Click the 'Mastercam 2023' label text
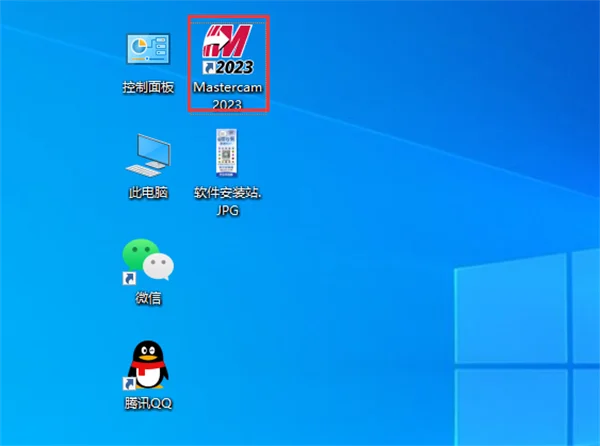This screenshot has height=446, width=600. (228, 95)
